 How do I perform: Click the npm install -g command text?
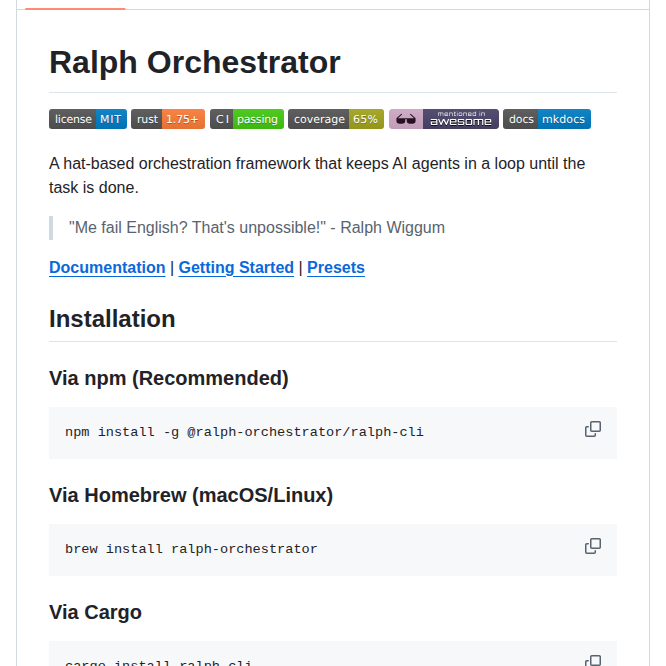[244, 432]
